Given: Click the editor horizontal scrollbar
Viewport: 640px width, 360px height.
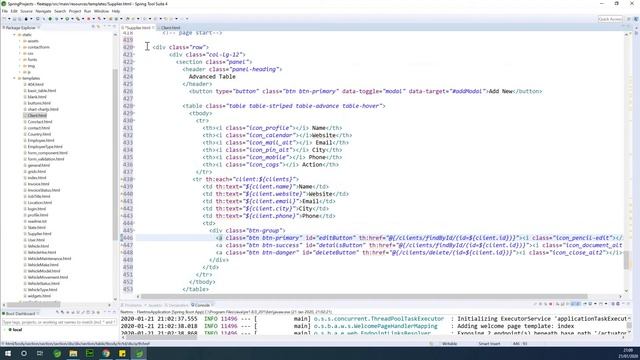Looking at the screenshot, I should pos(363,297).
